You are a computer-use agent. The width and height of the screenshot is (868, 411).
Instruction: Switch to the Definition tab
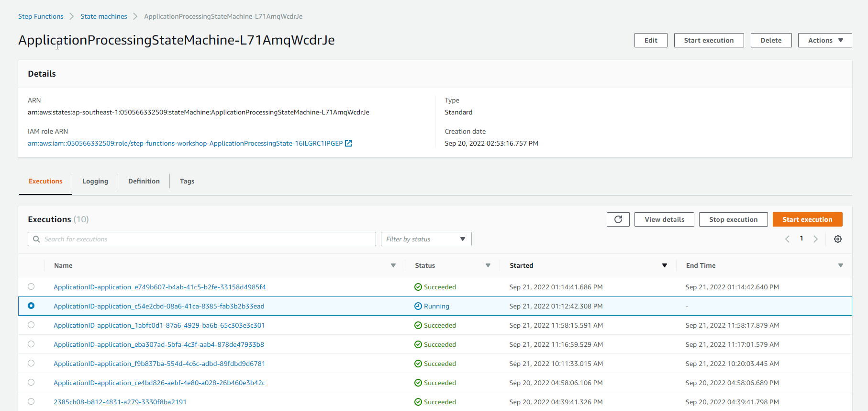pos(144,181)
